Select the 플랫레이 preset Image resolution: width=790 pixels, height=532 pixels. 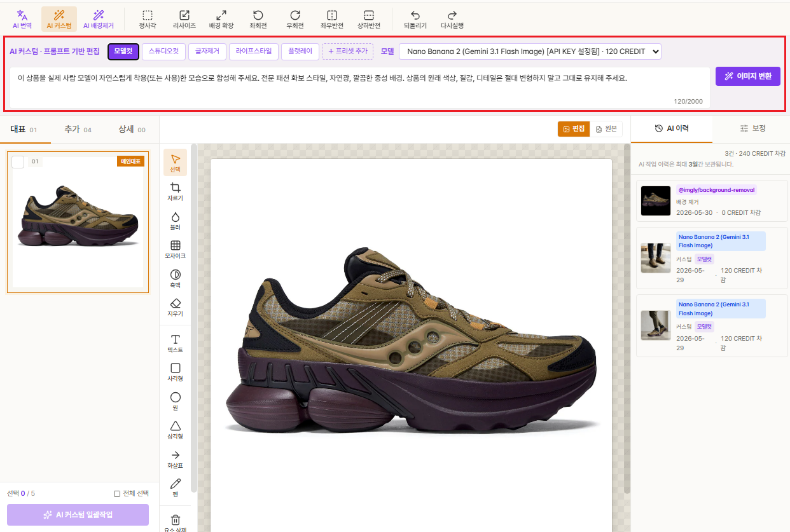click(300, 51)
